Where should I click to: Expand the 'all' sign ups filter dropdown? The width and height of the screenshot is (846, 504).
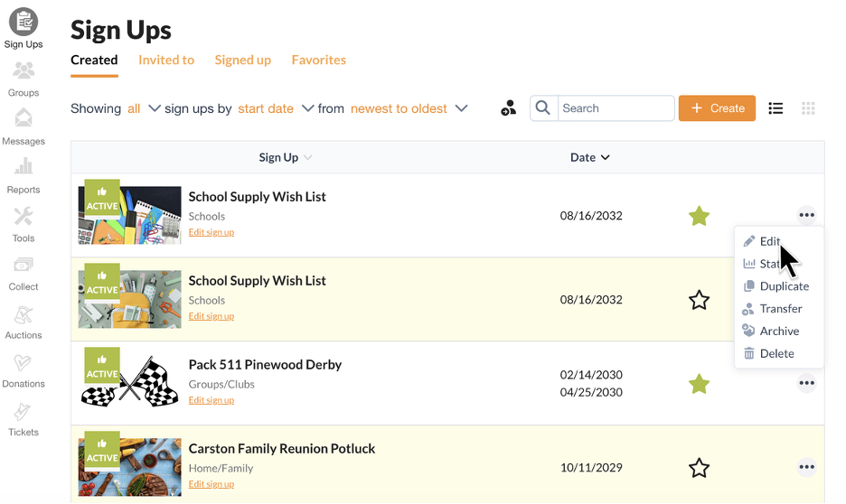(144, 108)
